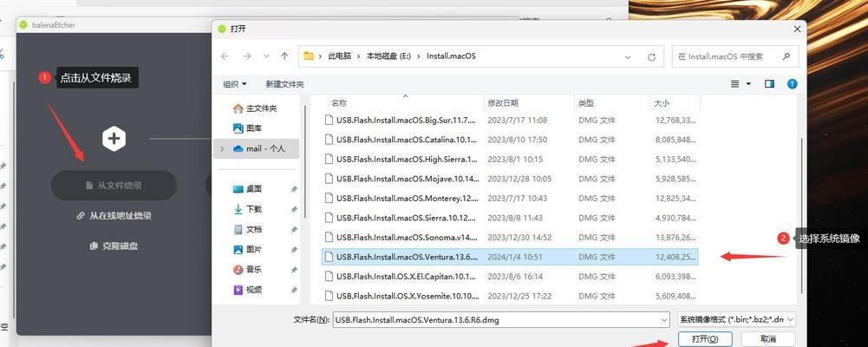
Task: Toggle the preview pane icon
Action: click(769, 84)
